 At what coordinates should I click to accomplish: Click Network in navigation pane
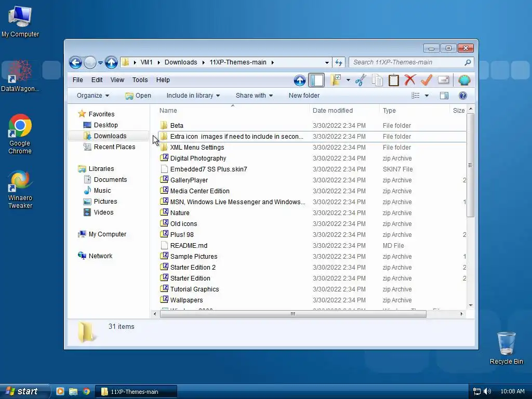pyautogui.click(x=100, y=256)
